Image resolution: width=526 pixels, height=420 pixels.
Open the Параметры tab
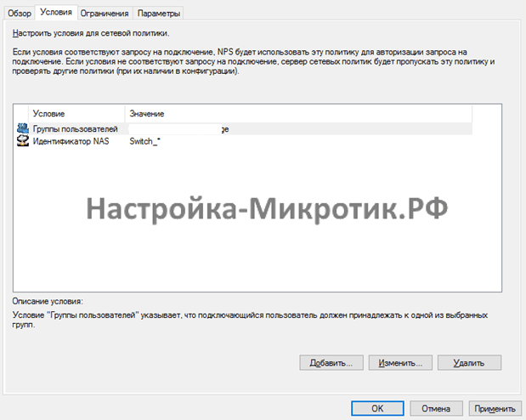159,13
